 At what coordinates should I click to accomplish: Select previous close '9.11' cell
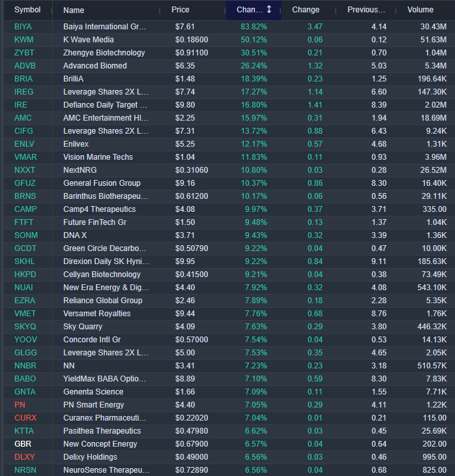[379, 261]
